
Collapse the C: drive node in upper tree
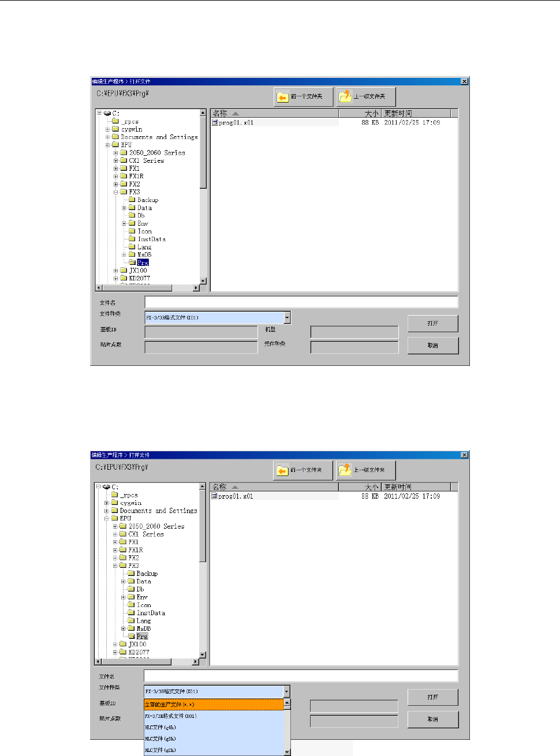coord(99,113)
